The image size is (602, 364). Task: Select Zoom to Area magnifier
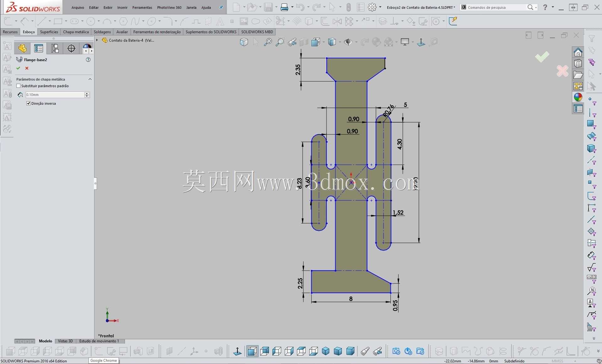[280, 42]
